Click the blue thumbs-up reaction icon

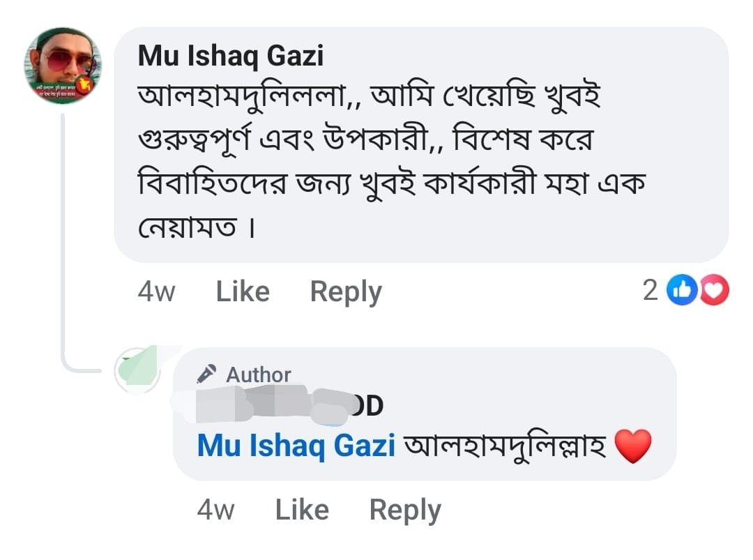[x=680, y=291]
